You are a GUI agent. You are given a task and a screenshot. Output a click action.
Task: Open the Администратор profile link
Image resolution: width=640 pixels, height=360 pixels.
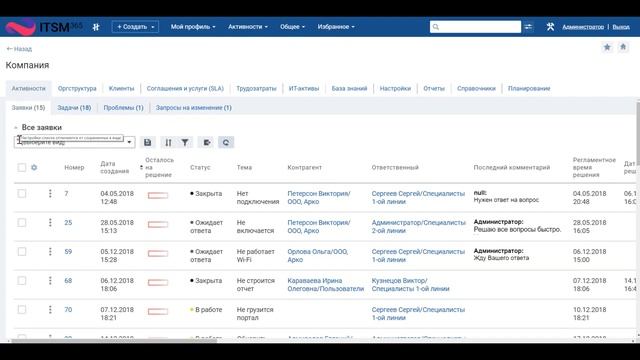click(583, 27)
